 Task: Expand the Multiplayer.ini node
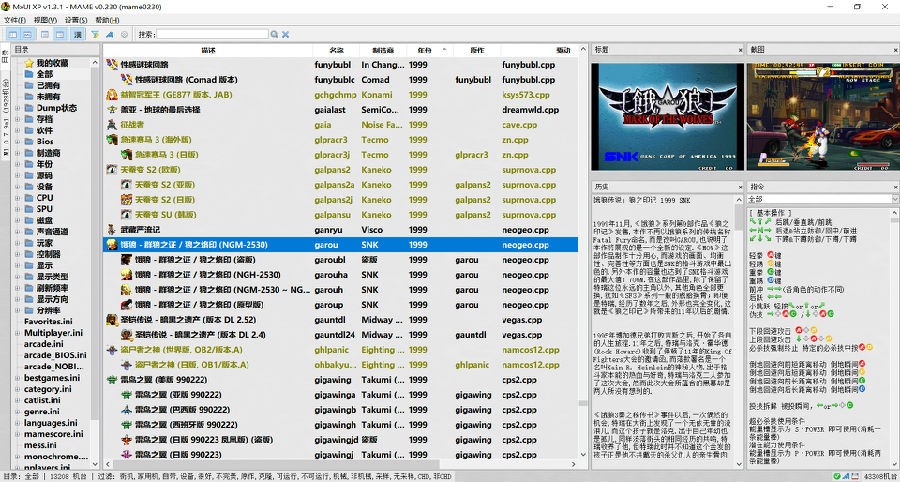pyautogui.click(x=17, y=333)
